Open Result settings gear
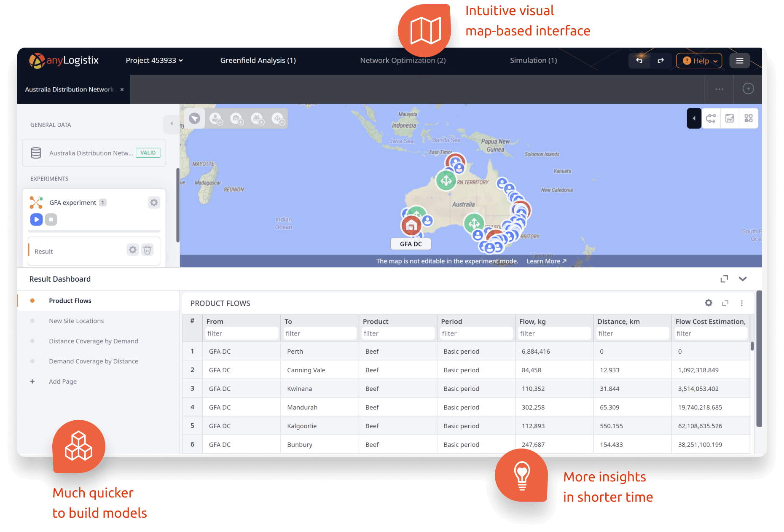Image resolution: width=784 pixels, height=532 pixels. pyautogui.click(x=133, y=250)
